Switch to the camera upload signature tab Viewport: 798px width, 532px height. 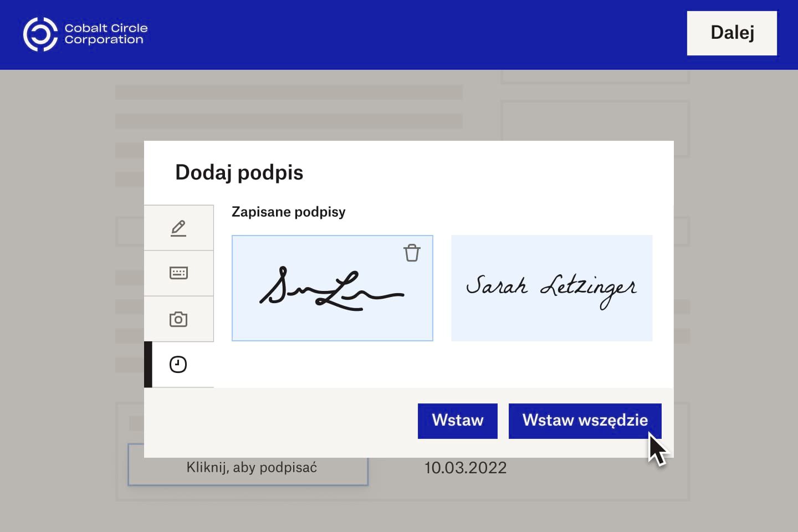178,319
